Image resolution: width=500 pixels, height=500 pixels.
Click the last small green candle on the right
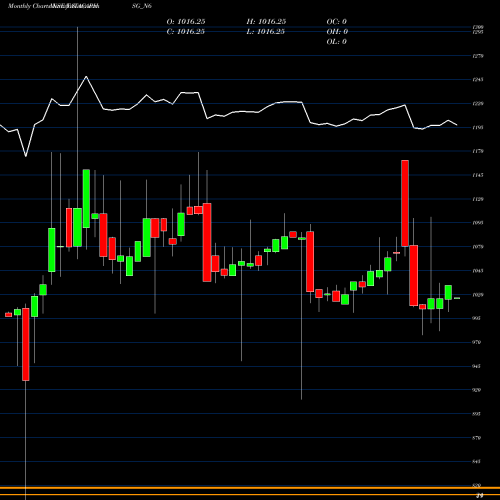tap(457, 298)
